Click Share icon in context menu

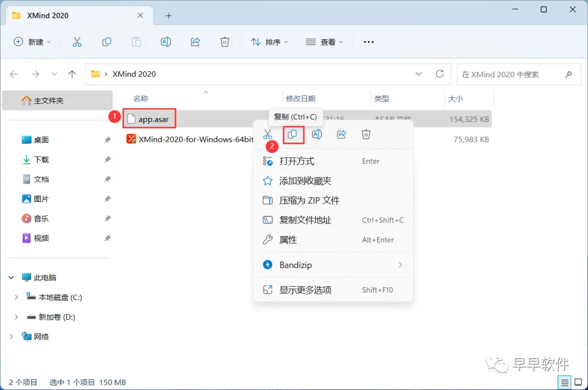(x=341, y=134)
